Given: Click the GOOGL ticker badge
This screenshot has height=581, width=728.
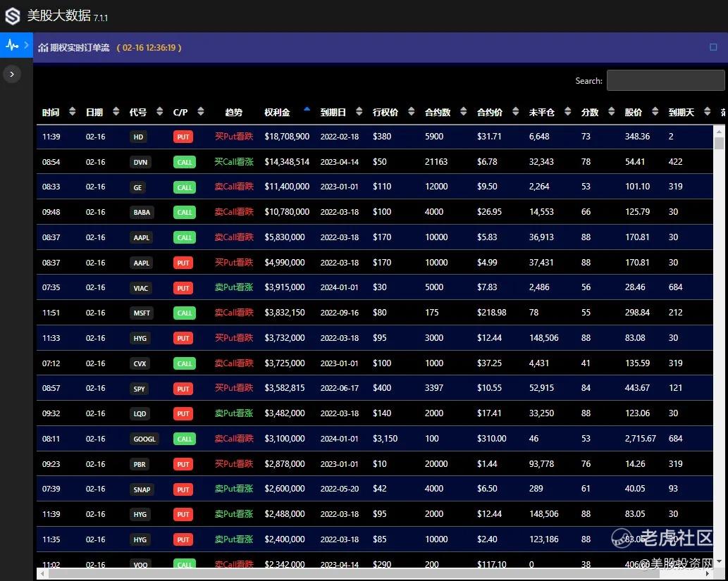Looking at the screenshot, I should click(144, 439).
